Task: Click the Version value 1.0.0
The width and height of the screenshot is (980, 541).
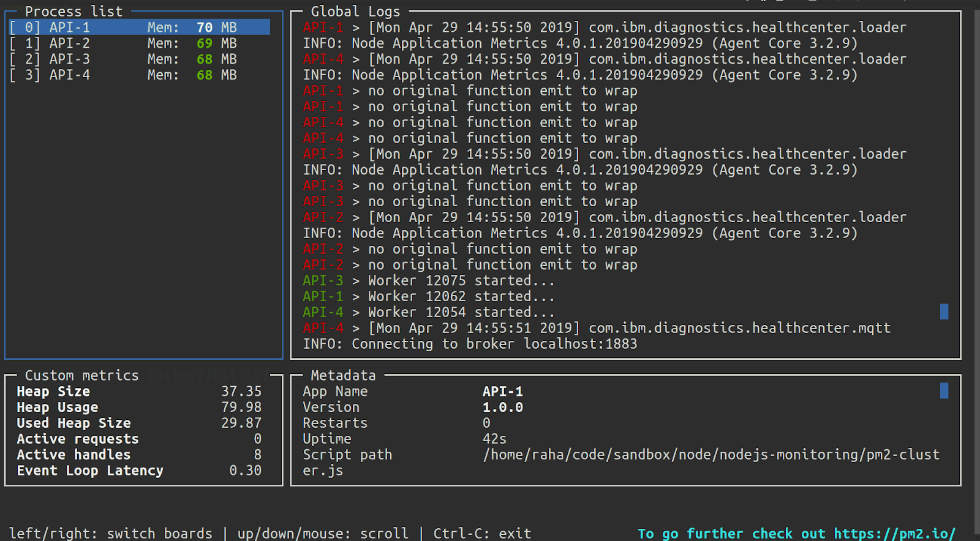Action: pos(502,408)
